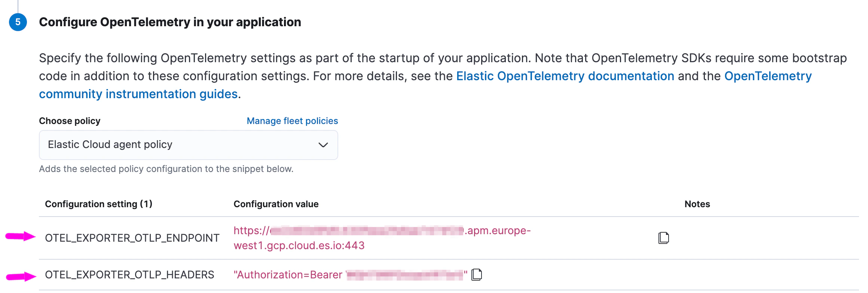Copy the OTEL_EXPORTER_OTLP_HEADERS authorization value
The width and height of the screenshot is (868, 293).
click(x=476, y=274)
